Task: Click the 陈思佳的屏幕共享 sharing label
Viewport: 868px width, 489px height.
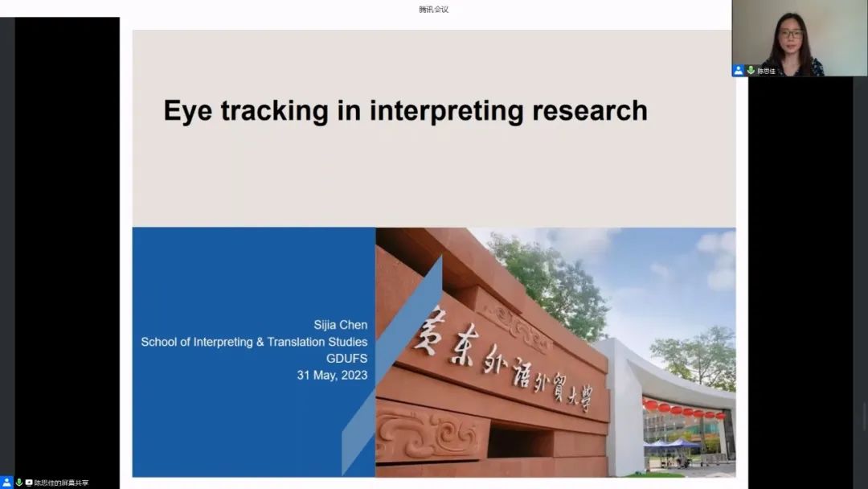Action: pyautogui.click(x=61, y=483)
